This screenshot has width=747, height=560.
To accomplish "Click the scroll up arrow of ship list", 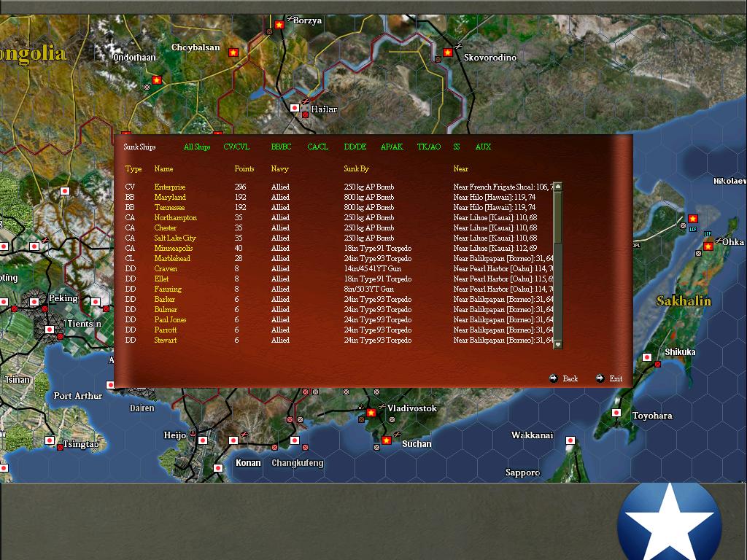I will pyautogui.click(x=558, y=187).
